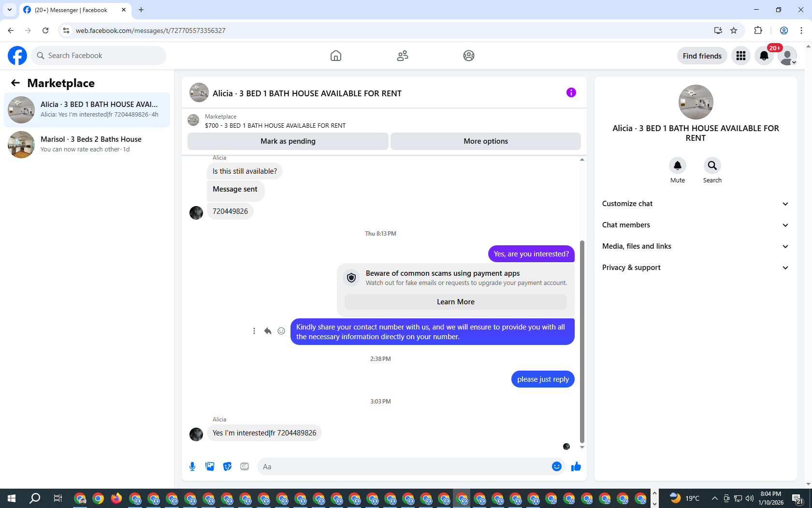Open the Groups icon in top navigation
The height and width of the screenshot is (508, 812).
(469, 56)
